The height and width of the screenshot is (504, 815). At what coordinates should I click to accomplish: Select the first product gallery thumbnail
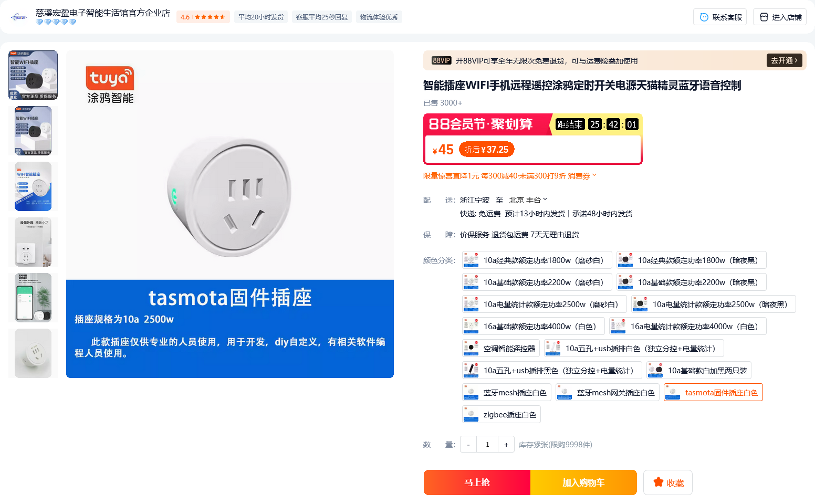click(x=33, y=75)
